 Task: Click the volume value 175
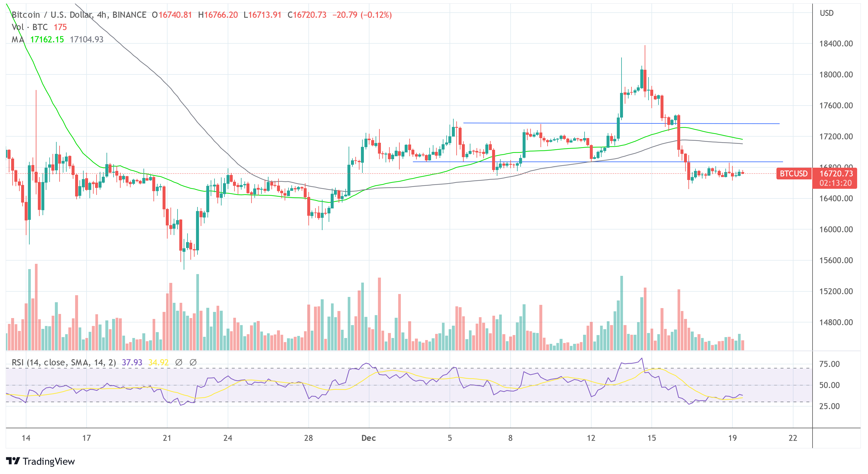tap(60, 27)
